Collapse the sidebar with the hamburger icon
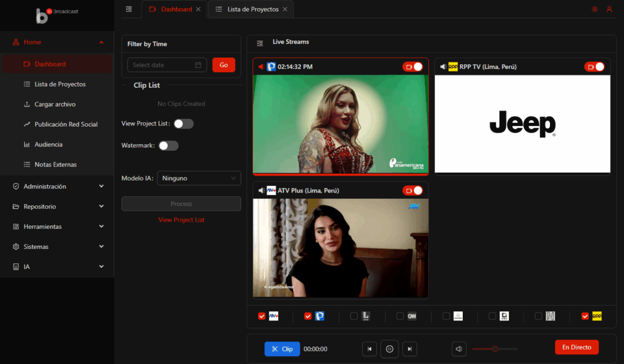 [x=128, y=9]
